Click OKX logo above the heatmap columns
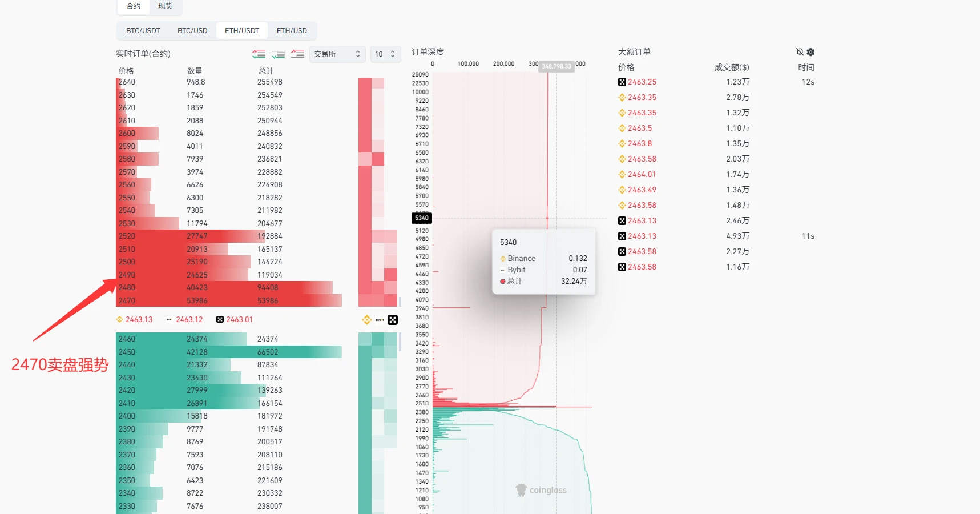980x514 pixels. coord(393,320)
